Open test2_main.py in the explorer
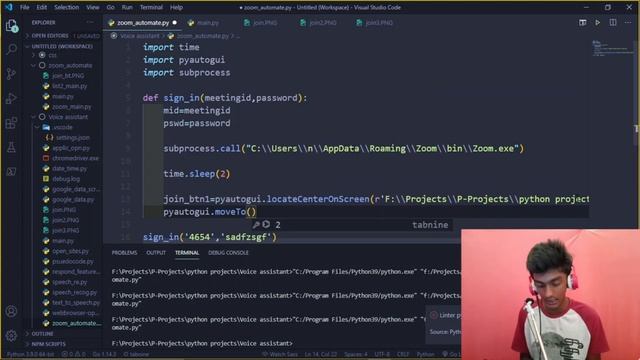 [69, 86]
